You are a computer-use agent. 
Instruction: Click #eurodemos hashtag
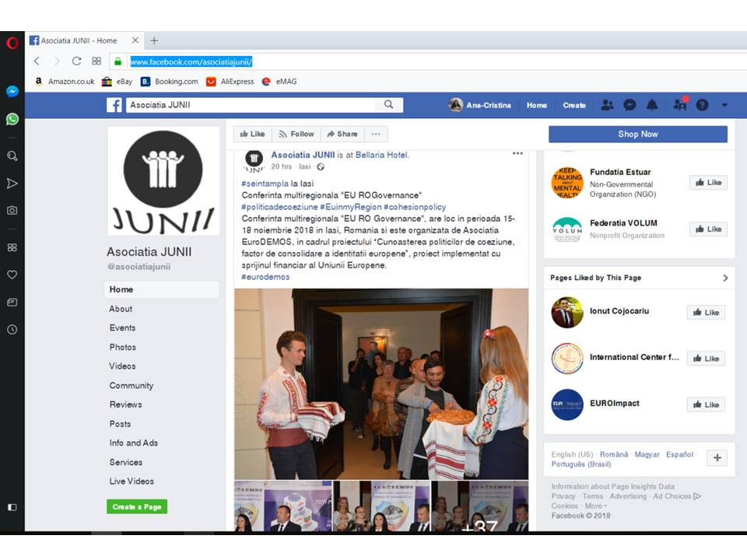(265, 277)
